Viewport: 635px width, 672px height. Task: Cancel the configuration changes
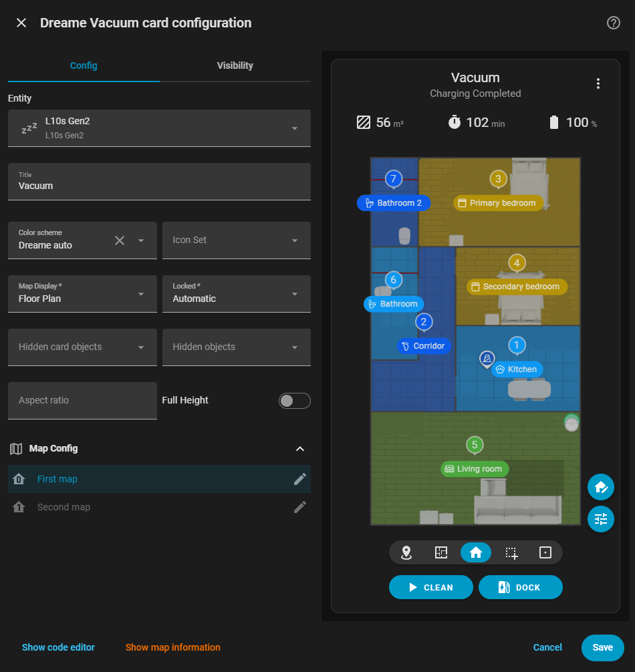click(547, 647)
